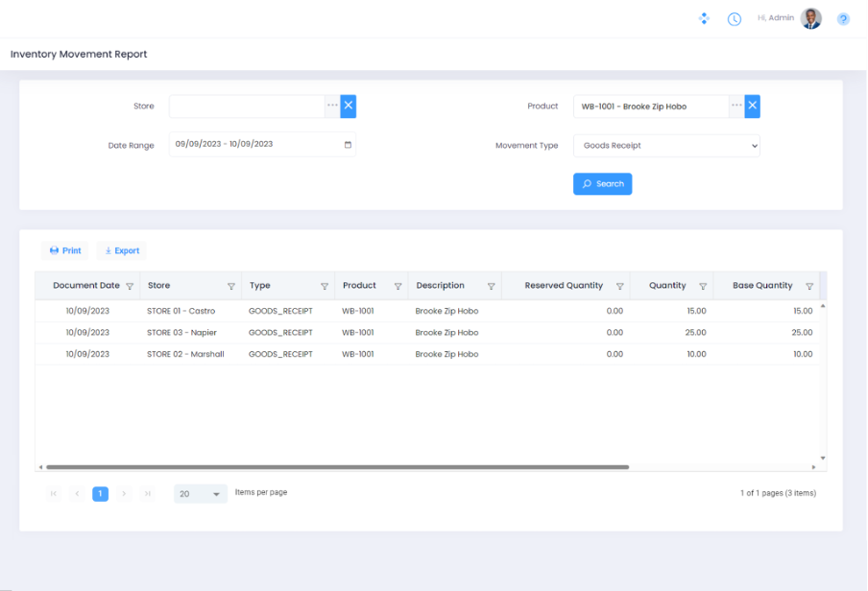Filter the Document Date column

pyautogui.click(x=130, y=286)
